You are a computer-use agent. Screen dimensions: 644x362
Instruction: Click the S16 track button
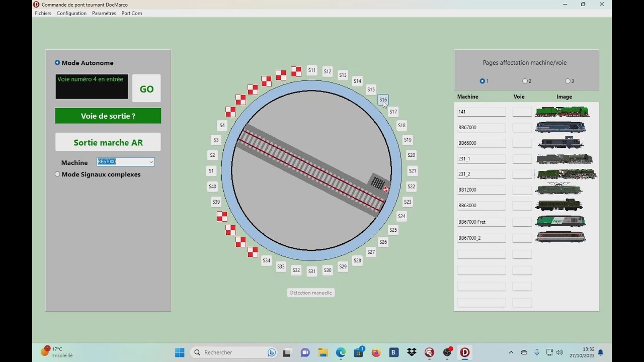(x=383, y=100)
